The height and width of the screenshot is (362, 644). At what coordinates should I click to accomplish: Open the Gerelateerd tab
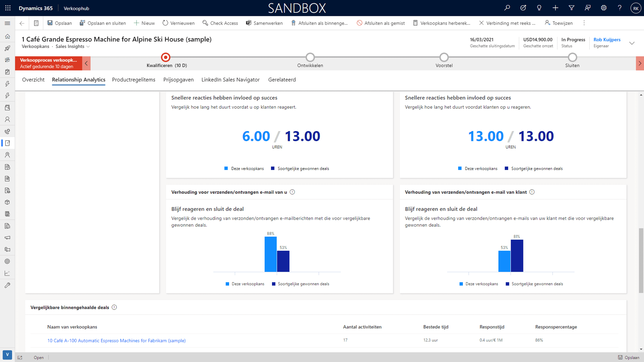[282, 80]
